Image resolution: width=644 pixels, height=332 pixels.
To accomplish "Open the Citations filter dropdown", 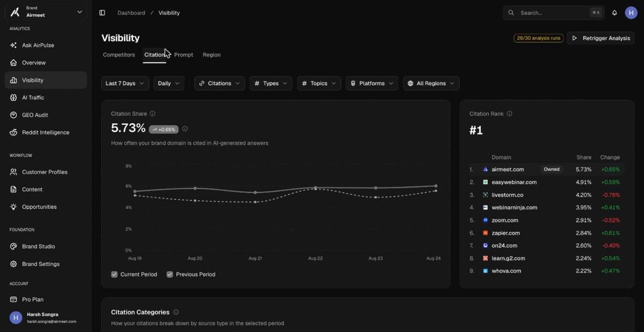I will pyautogui.click(x=219, y=83).
